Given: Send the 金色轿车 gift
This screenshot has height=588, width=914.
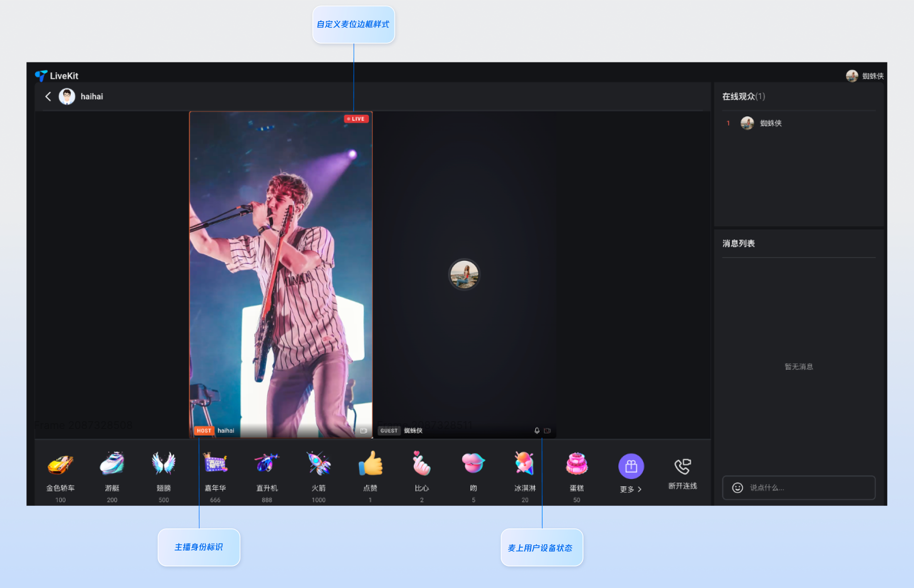Looking at the screenshot, I should point(60,477).
